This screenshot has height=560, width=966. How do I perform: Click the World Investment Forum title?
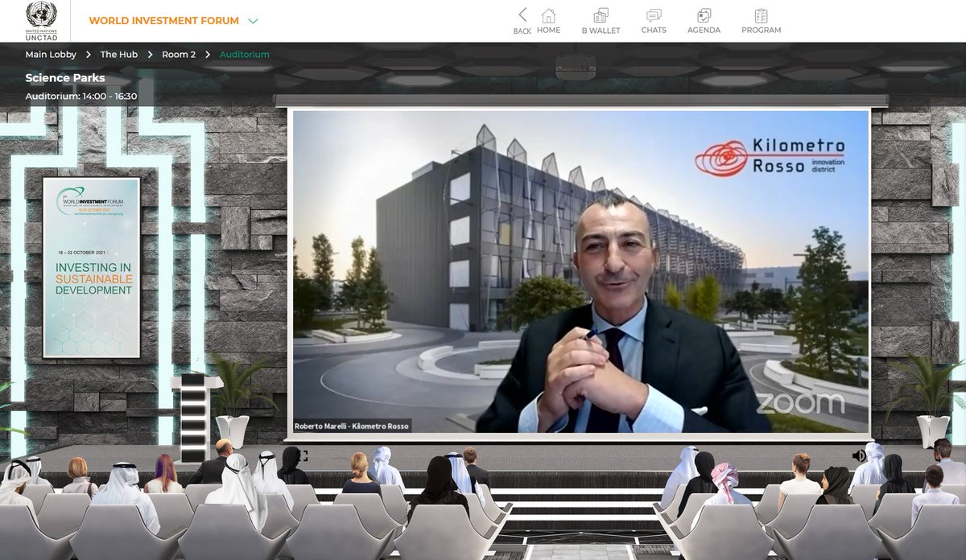tap(163, 21)
